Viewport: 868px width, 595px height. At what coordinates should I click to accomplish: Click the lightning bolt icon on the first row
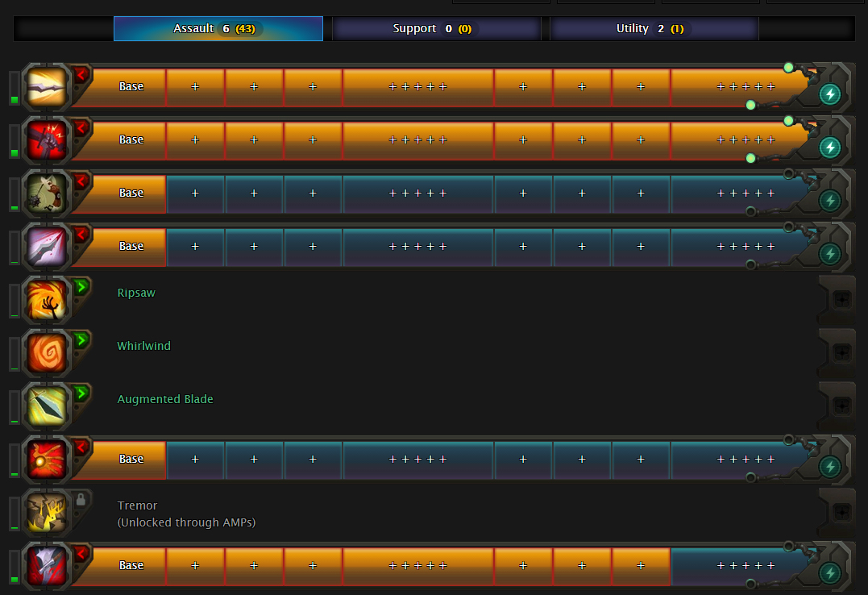(x=829, y=94)
